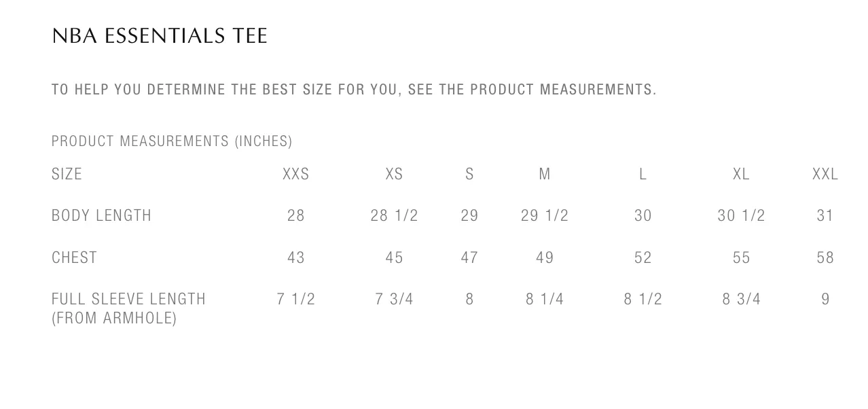The image size is (868, 409).
Task: Click the XXS size column header
Action: (x=296, y=175)
